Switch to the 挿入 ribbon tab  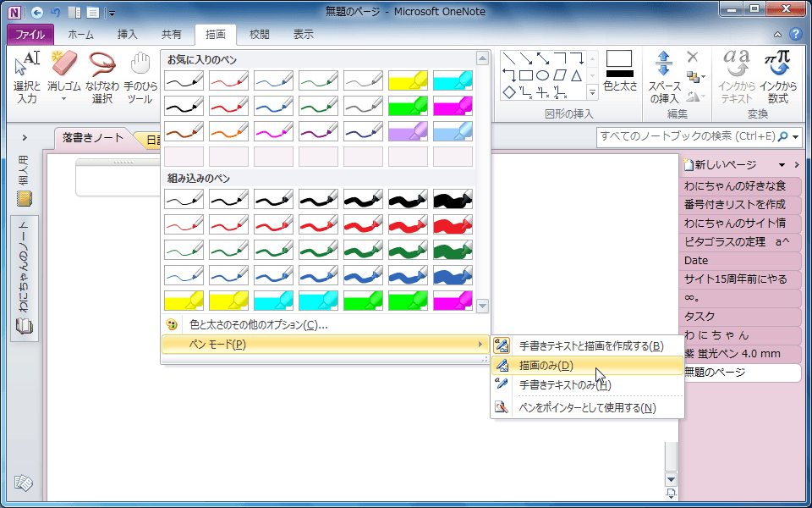[x=128, y=35]
